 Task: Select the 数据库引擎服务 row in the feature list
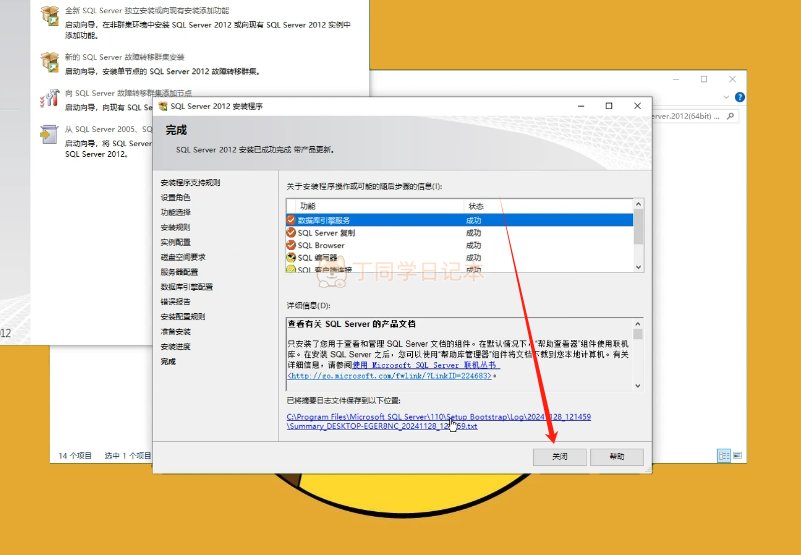(459, 220)
